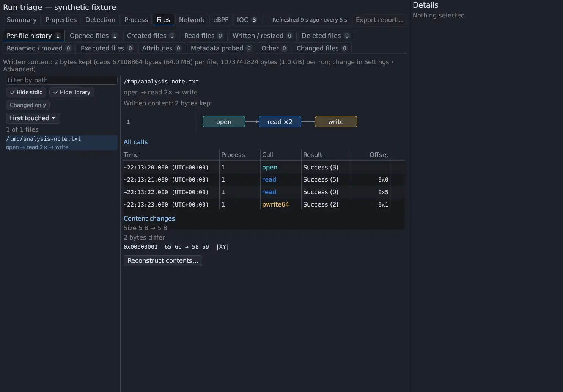Focus the Filter by path field
The width and height of the screenshot is (563, 392).
click(x=62, y=80)
